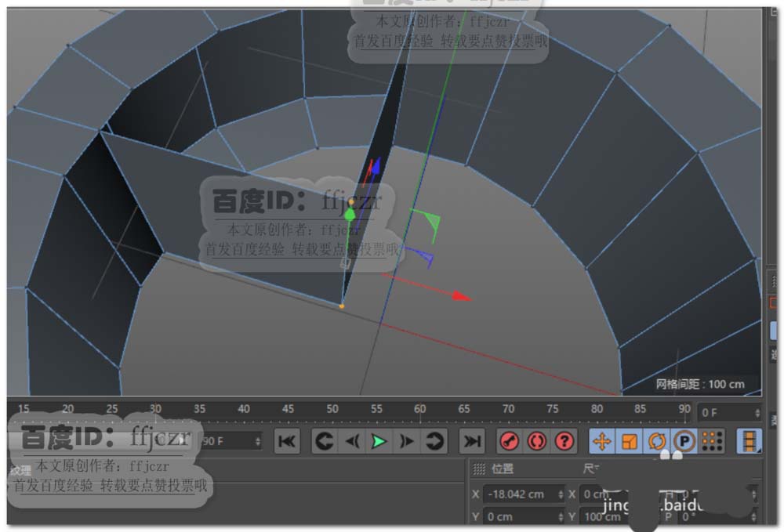This screenshot has height=532, width=784.
Task: Toggle autokeying red circular button
Action: (x=536, y=442)
